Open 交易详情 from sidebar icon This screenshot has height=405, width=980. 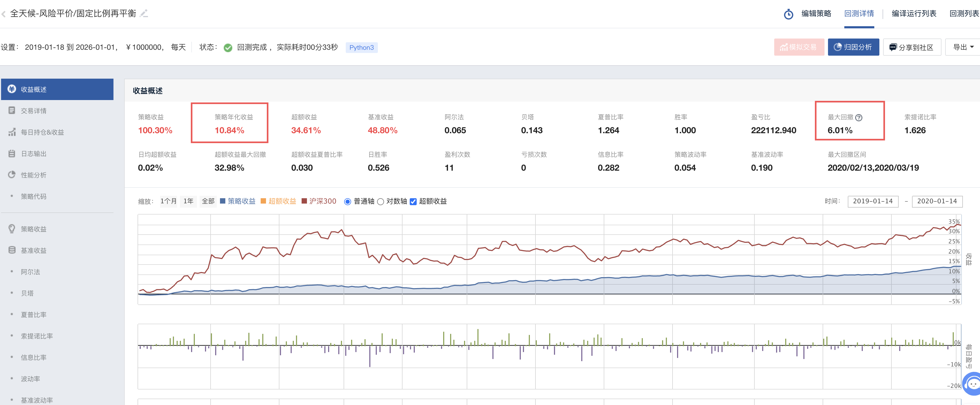[12, 110]
